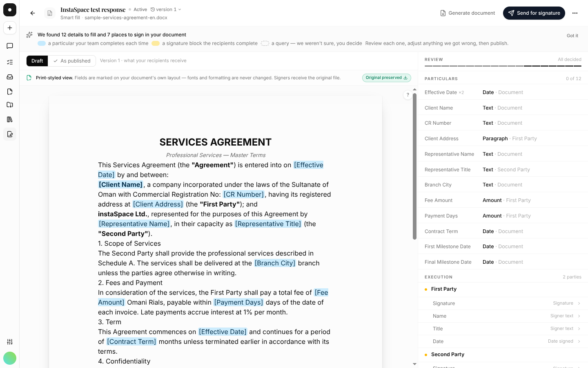Click Send for signature
This screenshot has height=368, width=588.
tap(534, 13)
